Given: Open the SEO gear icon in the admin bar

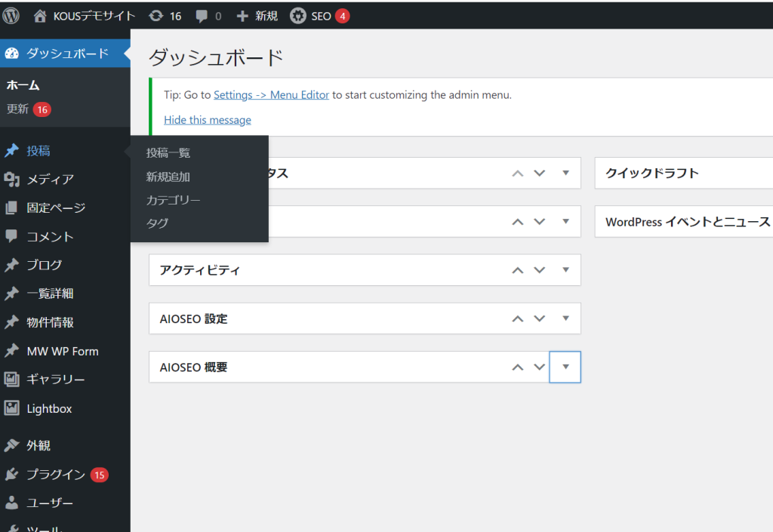Looking at the screenshot, I should click(298, 16).
